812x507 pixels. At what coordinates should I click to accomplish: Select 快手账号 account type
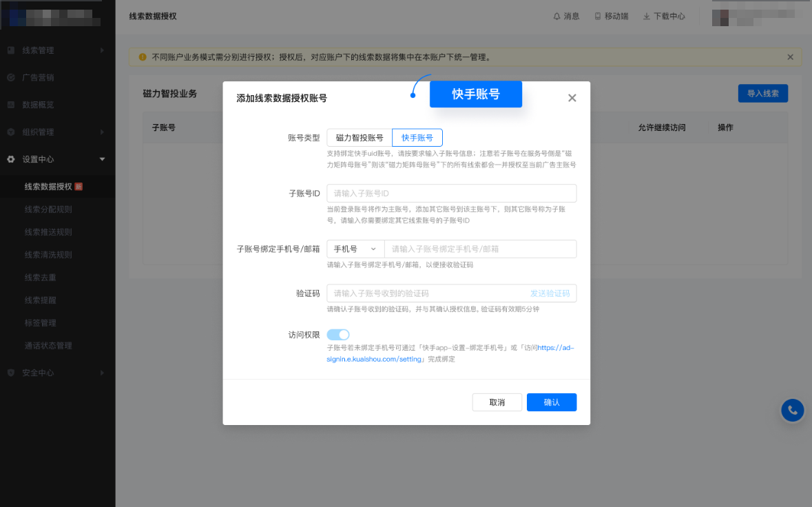417,138
